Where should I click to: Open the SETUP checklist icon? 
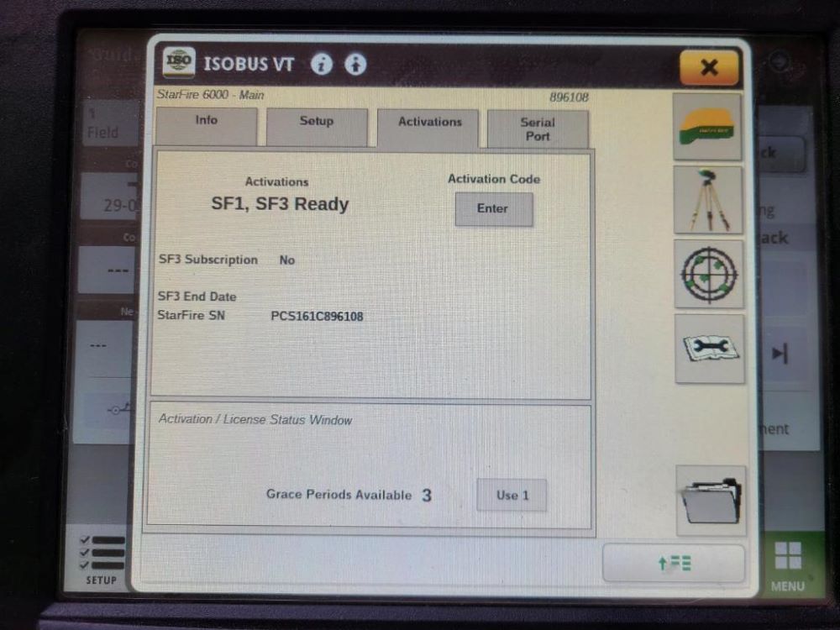pos(101,559)
